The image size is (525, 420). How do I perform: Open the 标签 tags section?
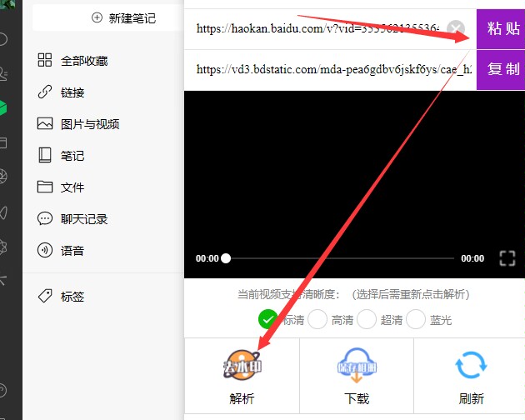click(72, 297)
